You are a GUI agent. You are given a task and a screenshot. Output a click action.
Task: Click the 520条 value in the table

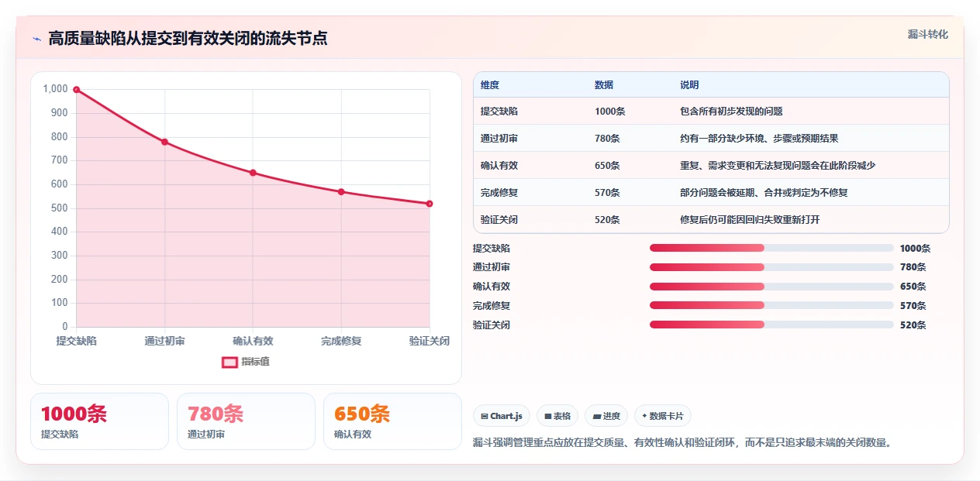coord(607,220)
